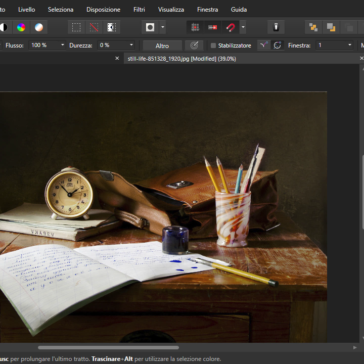364x364 pixels.
Task: Click the Durezza 0 % value field
Action: [112, 45]
